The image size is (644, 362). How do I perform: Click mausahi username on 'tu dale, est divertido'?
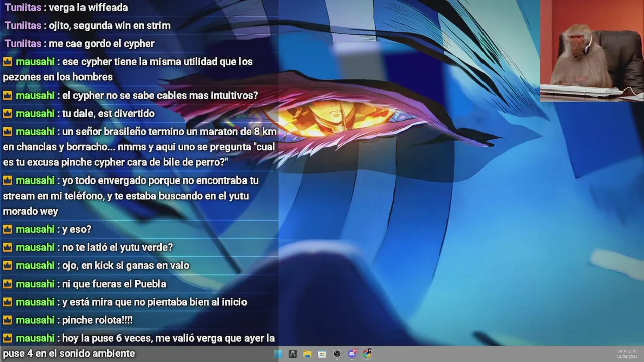pos(35,114)
